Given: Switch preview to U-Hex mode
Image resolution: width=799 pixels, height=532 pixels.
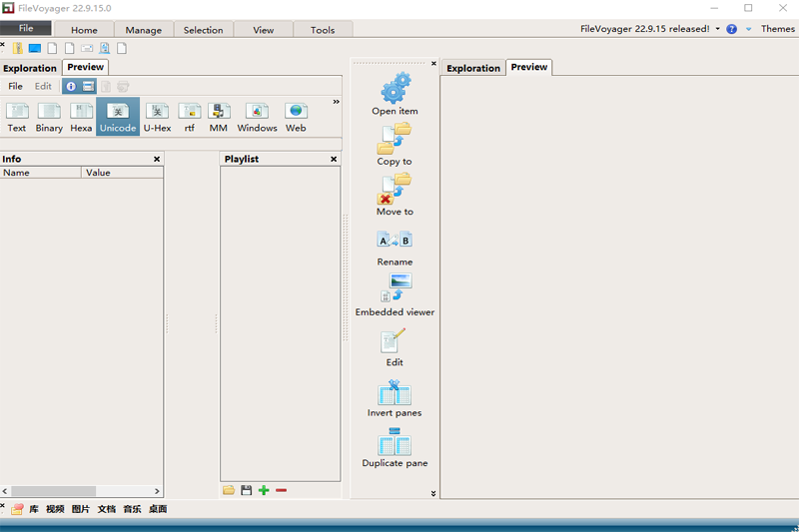Looking at the screenshot, I should click(x=157, y=112).
